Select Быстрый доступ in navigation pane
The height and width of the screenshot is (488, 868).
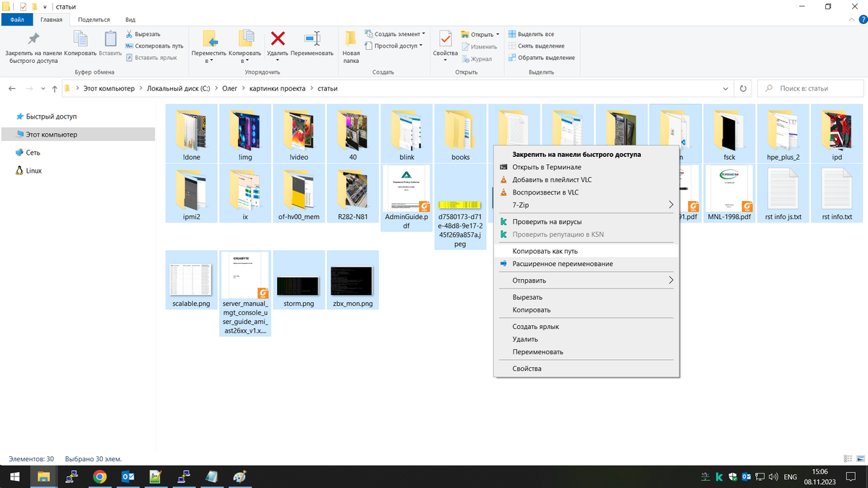click(x=51, y=116)
